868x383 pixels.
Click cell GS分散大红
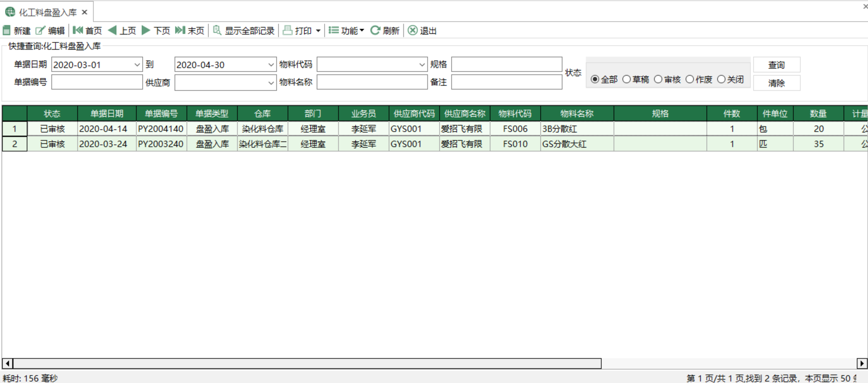click(577, 144)
